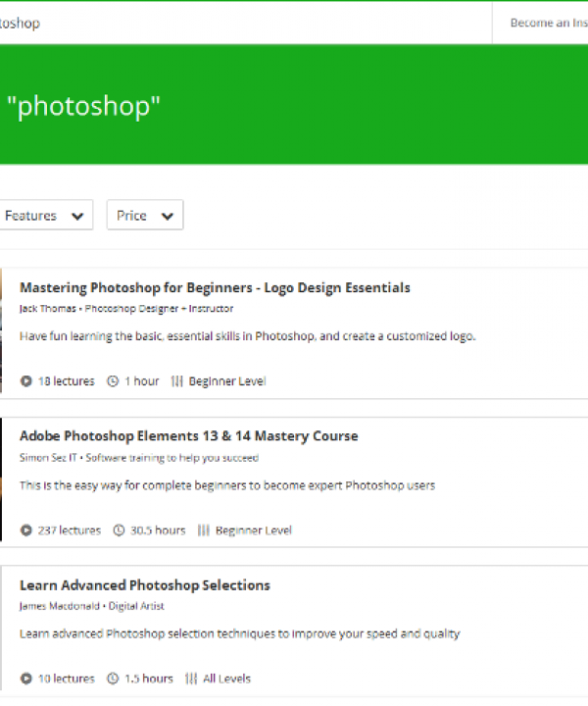Click the clock icon beside 1 hour
This screenshot has height=706, width=588.
tap(113, 381)
